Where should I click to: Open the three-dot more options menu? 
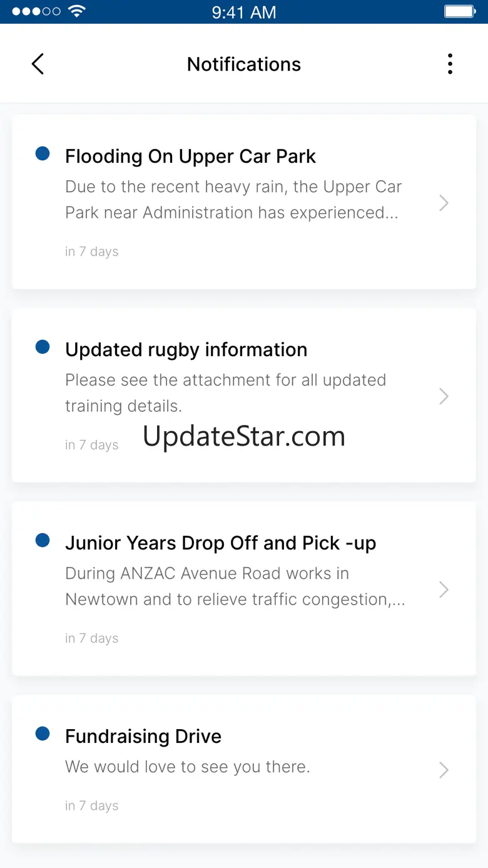(450, 64)
